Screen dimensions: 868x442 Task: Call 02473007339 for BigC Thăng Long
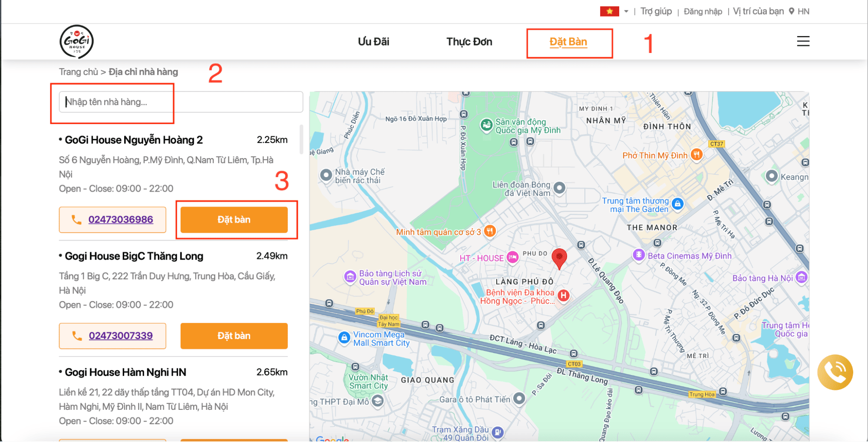pyautogui.click(x=112, y=336)
